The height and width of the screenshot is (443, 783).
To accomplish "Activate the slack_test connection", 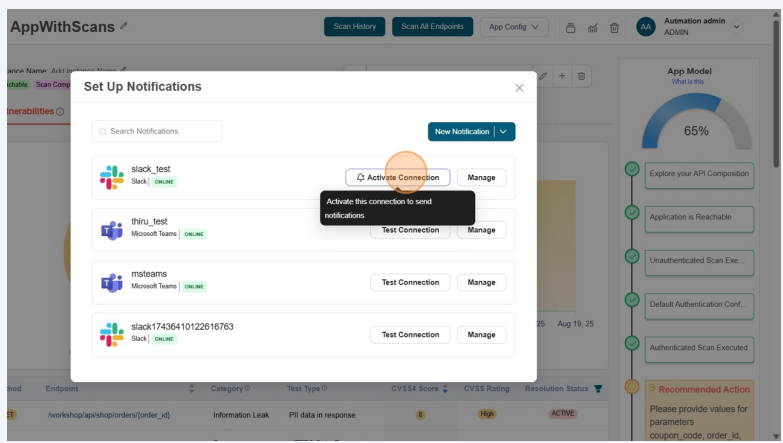I will pyautogui.click(x=397, y=177).
